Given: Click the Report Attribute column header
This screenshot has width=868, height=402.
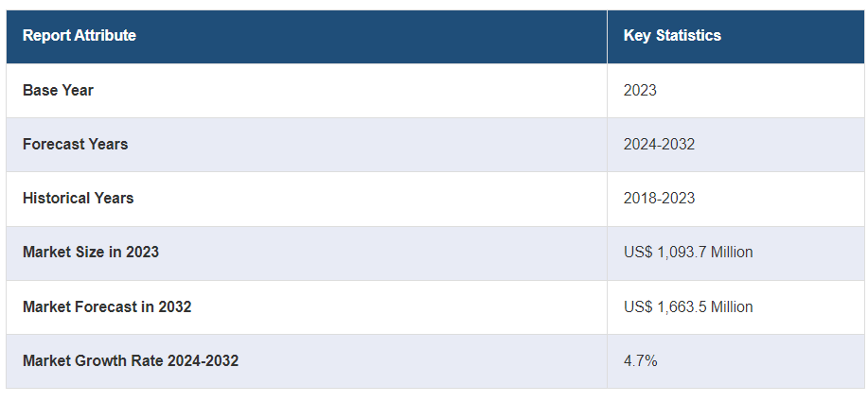Looking at the screenshot, I should pyautogui.click(x=80, y=36).
